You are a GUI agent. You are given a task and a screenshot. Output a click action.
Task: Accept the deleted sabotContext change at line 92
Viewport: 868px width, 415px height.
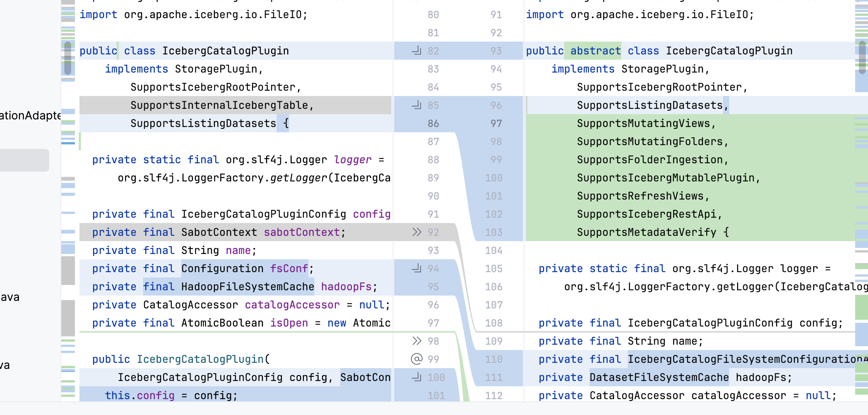click(416, 232)
